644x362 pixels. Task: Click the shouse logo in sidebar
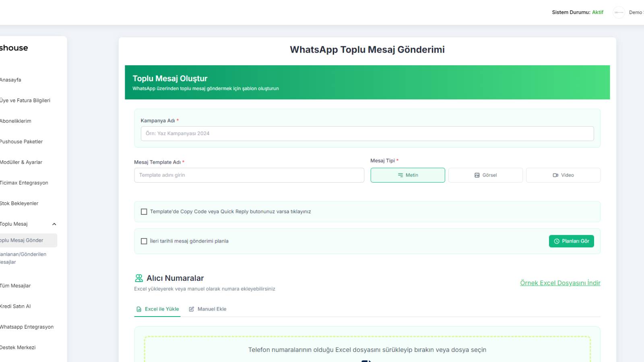click(x=14, y=48)
